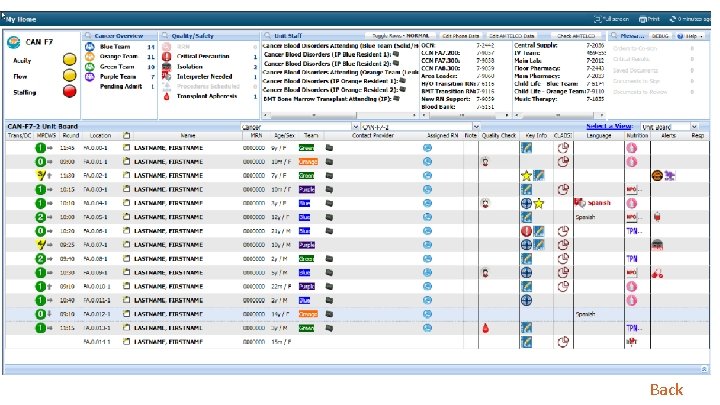Click Assigned RN icon for FA.0.05-1
Image resolution: width=720 pixels, height=405 pixels.
pos(428,217)
